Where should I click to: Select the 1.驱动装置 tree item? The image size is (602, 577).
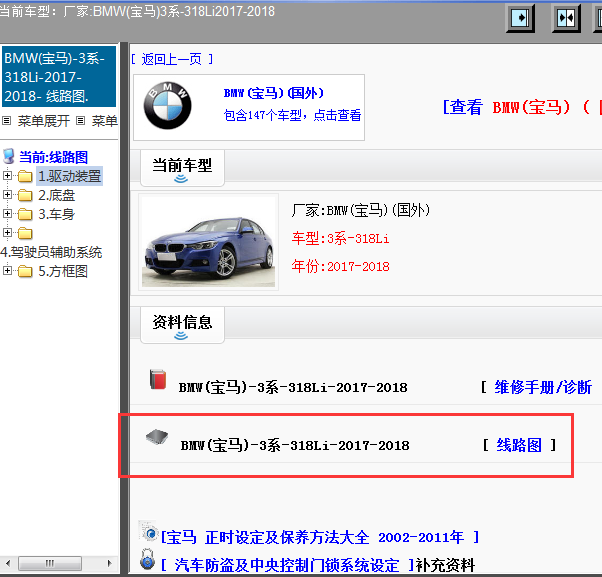pos(69,176)
